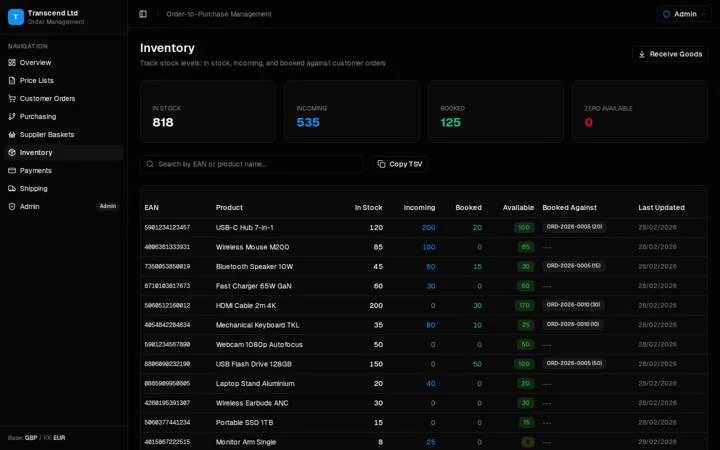Open the Purchasing section
The image size is (720, 450).
point(63,116)
